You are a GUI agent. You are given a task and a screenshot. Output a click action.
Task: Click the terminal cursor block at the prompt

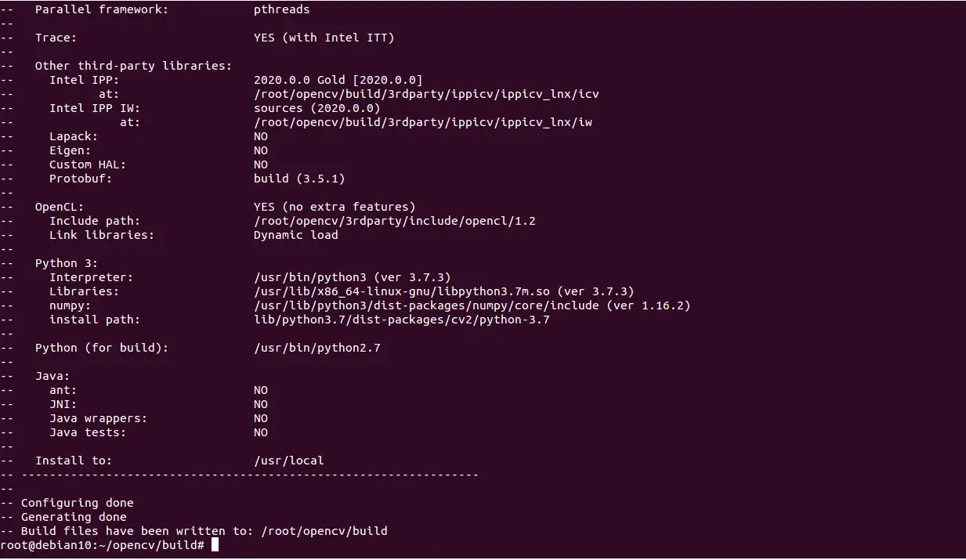click(215, 544)
